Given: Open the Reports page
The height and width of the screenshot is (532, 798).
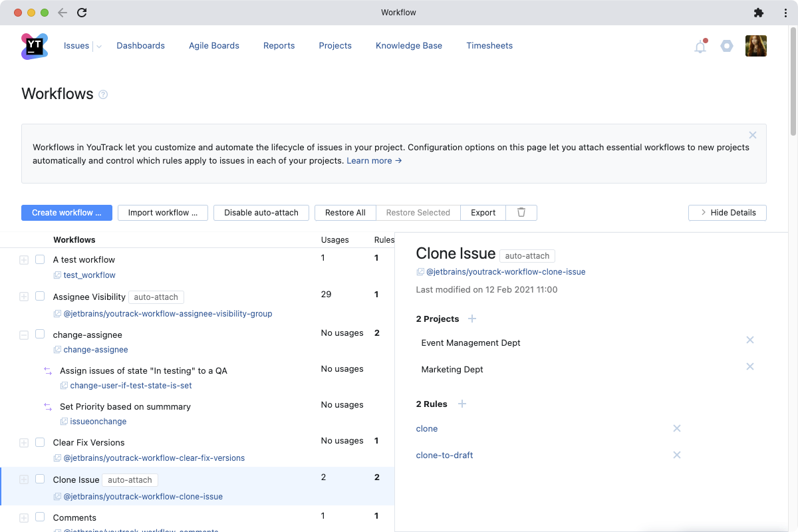Looking at the screenshot, I should (x=279, y=46).
